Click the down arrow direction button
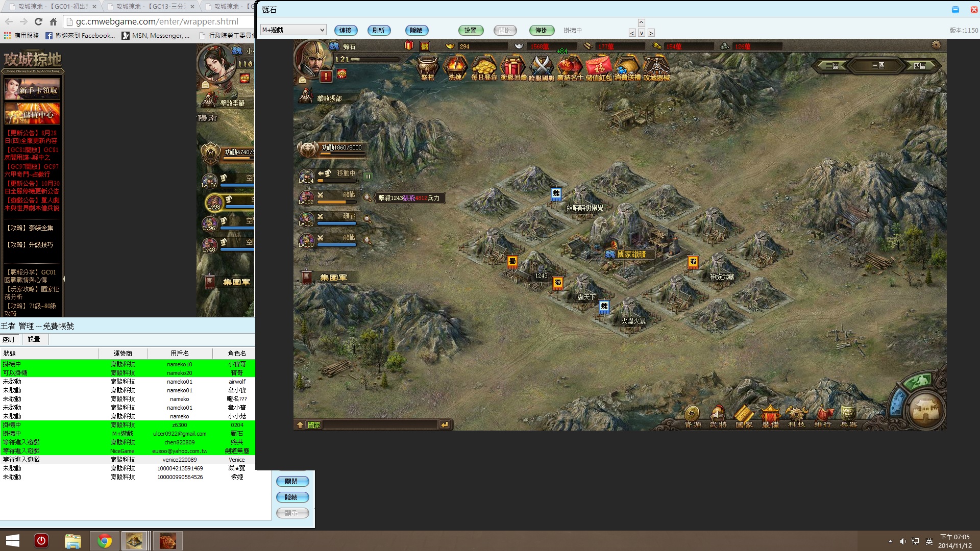980x551 pixels. [x=642, y=33]
